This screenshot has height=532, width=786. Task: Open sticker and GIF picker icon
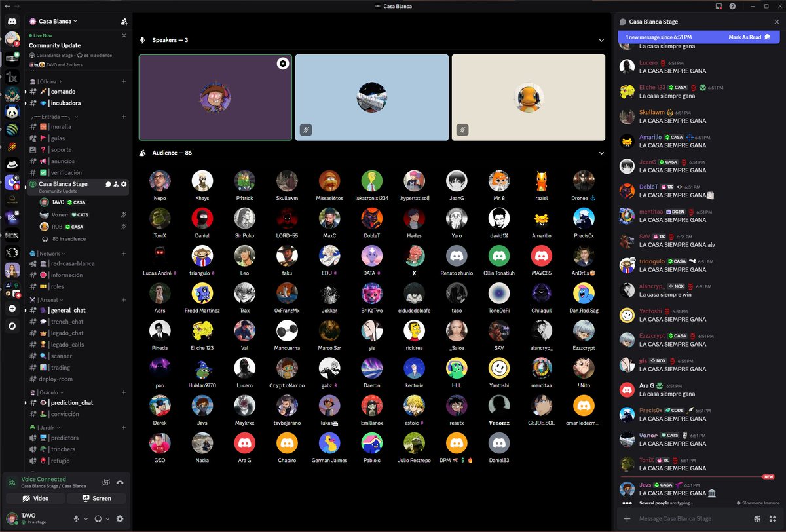coord(758,518)
